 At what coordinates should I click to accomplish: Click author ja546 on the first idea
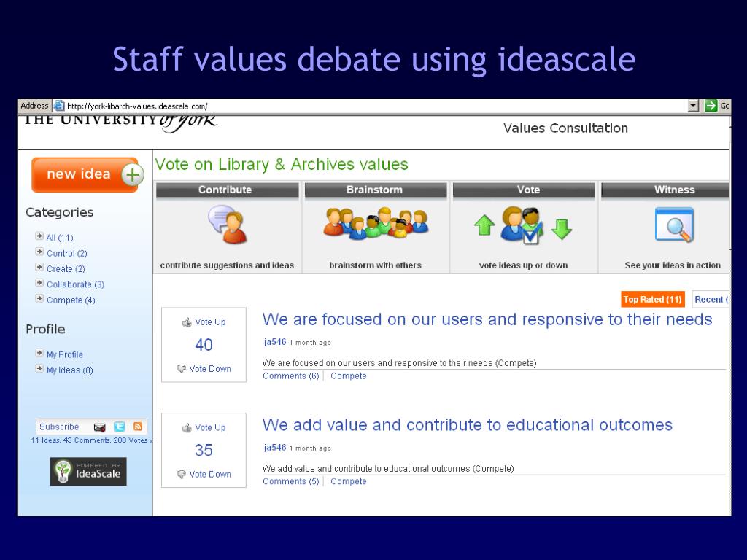click(x=275, y=342)
